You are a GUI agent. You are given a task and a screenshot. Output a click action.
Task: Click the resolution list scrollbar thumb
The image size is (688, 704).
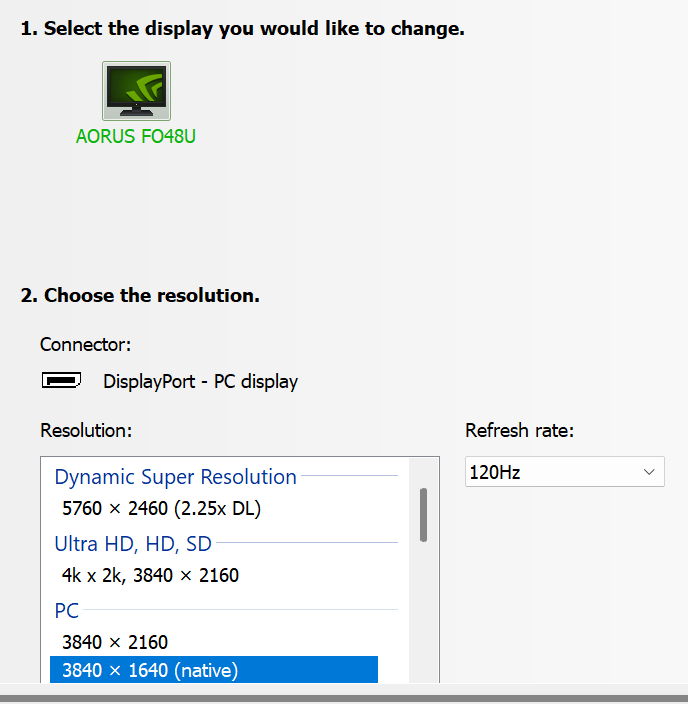click(x=423, y=515)
